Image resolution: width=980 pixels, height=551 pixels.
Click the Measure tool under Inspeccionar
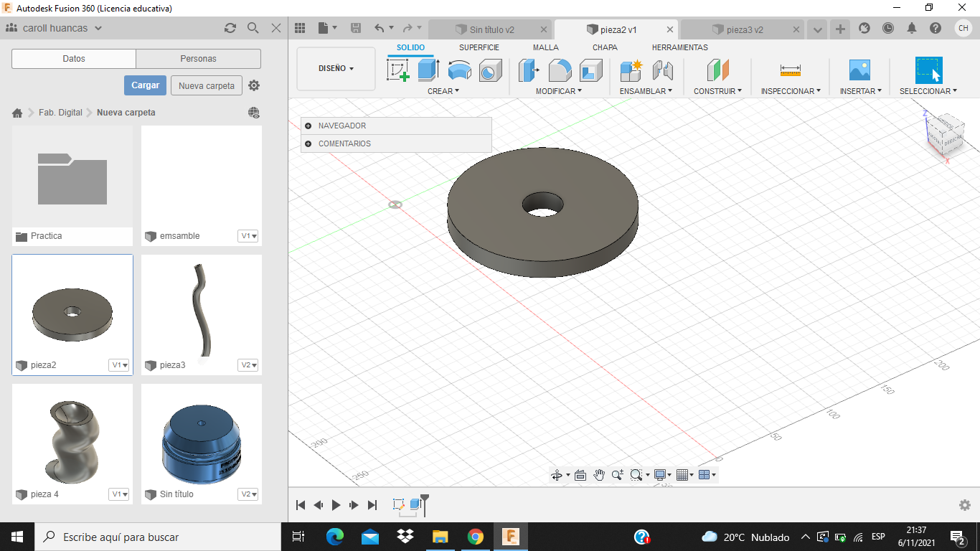point(790,70)
